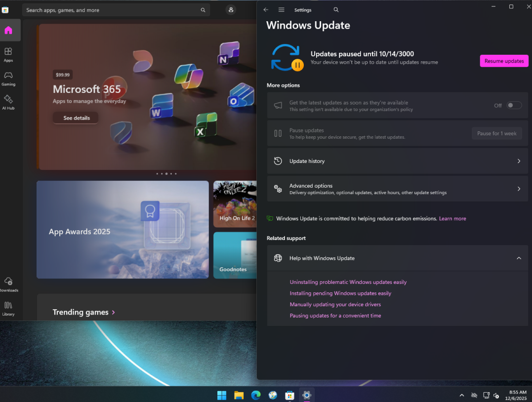Viewport: 532px width, 402px height.
Task: Open the Settings navigation hamburger menu
Action: 281,10
